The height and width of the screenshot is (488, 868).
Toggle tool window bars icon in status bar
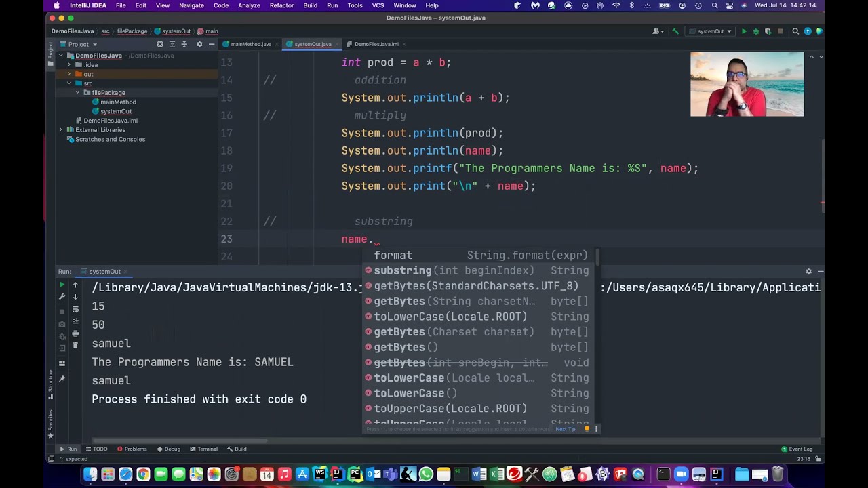point(51,459)
